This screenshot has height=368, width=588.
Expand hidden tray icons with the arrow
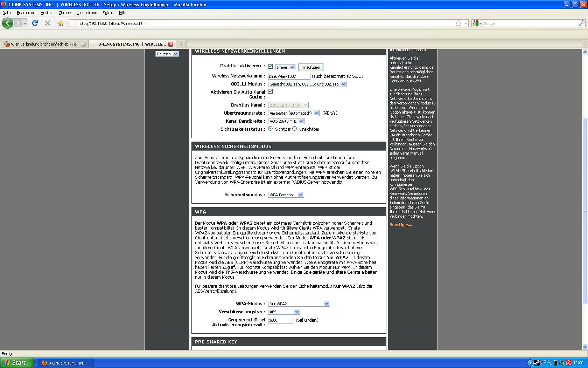click(530, 363)
